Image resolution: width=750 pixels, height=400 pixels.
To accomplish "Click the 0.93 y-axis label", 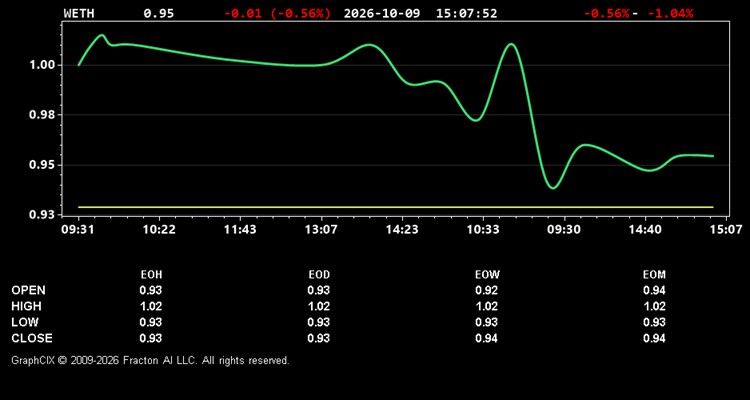I will tap(42, 215).
